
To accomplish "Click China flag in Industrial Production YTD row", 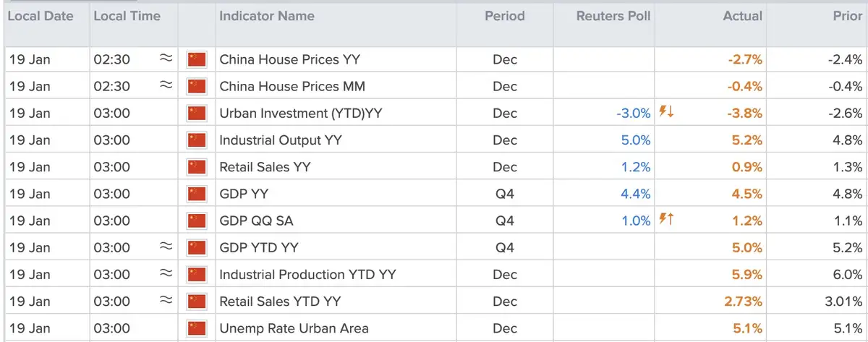I will click(x=197, y=274).
